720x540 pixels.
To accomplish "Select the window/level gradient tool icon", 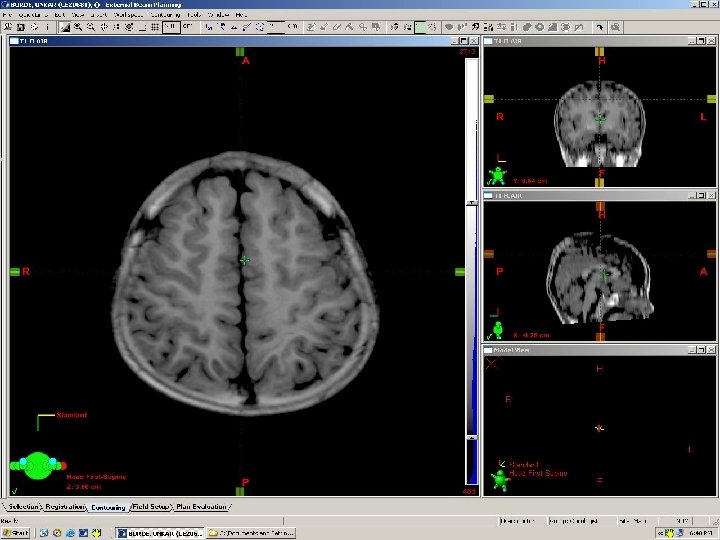I will (65, 27).
